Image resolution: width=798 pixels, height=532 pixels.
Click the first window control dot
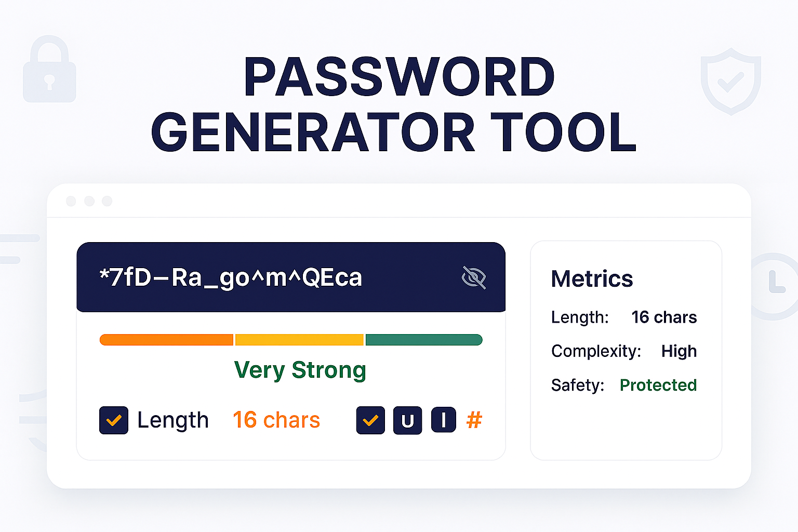click(71, 201)
